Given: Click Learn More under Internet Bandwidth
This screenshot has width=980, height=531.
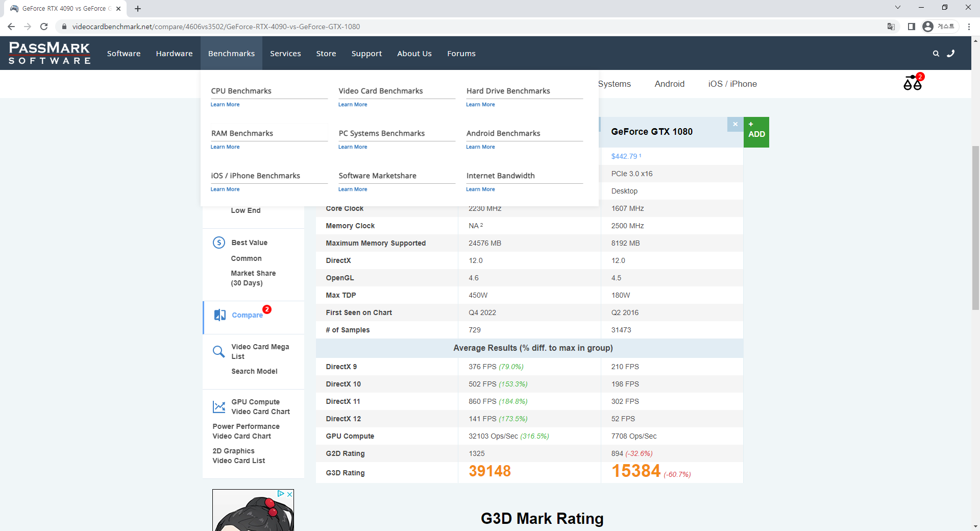Looking at the screenshot, I should [480, 189].
